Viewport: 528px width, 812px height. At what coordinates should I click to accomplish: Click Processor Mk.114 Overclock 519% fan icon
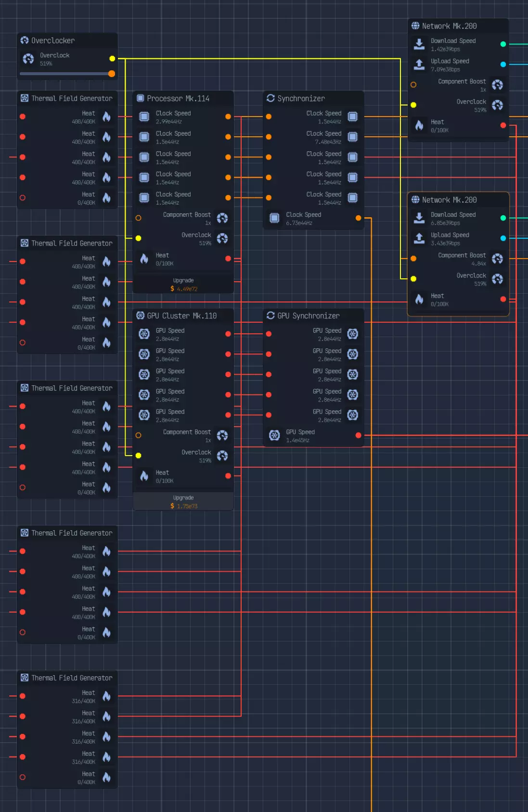[222, 238]
